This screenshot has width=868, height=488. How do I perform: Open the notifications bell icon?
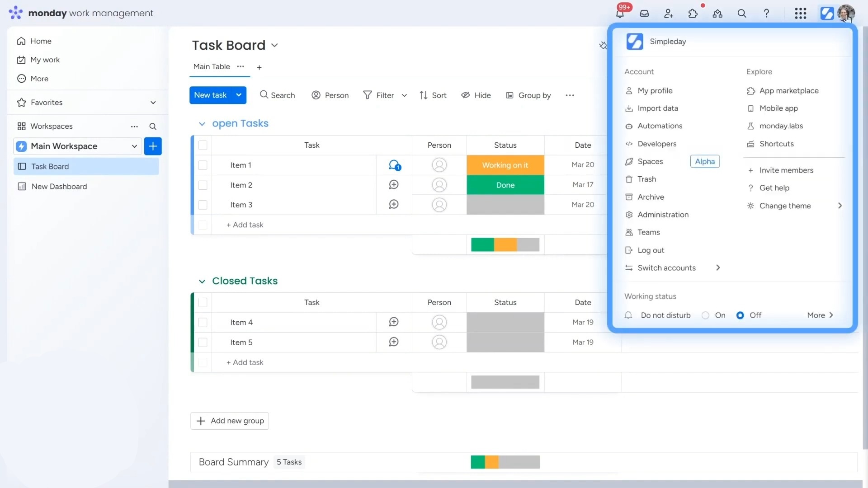(x=620, y=13)
